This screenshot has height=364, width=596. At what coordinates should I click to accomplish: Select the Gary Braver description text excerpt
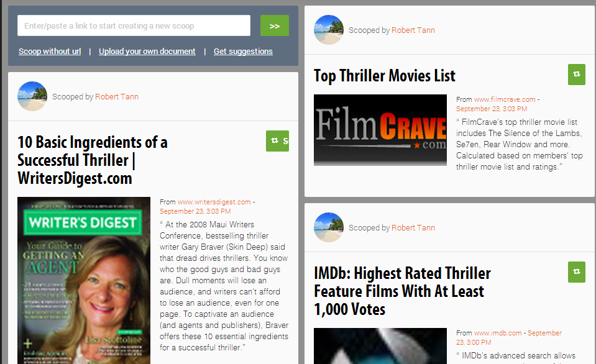click(x=224, y=286)
